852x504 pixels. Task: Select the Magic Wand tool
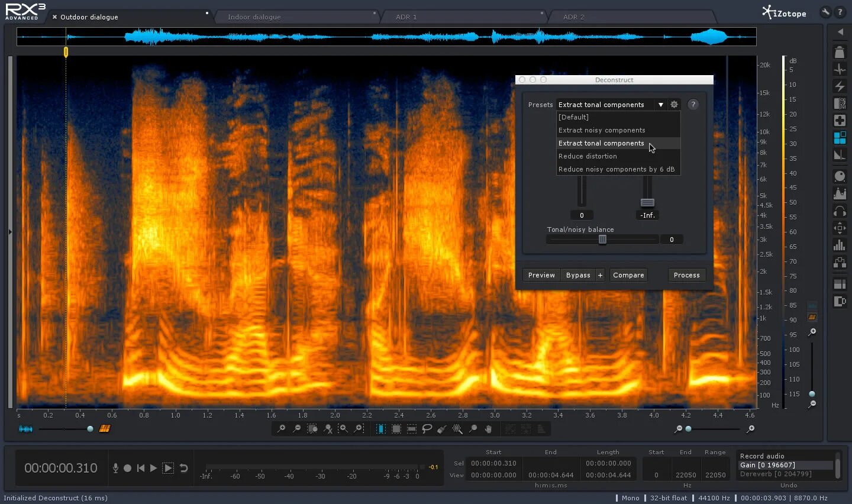(x=457, y=429)
